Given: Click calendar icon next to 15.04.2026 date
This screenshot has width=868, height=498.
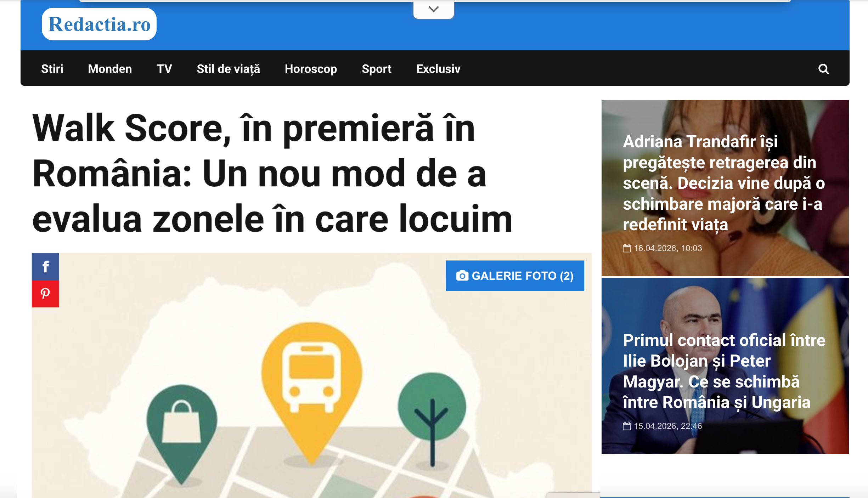Looking at the screenshot, I should [627, 426].
